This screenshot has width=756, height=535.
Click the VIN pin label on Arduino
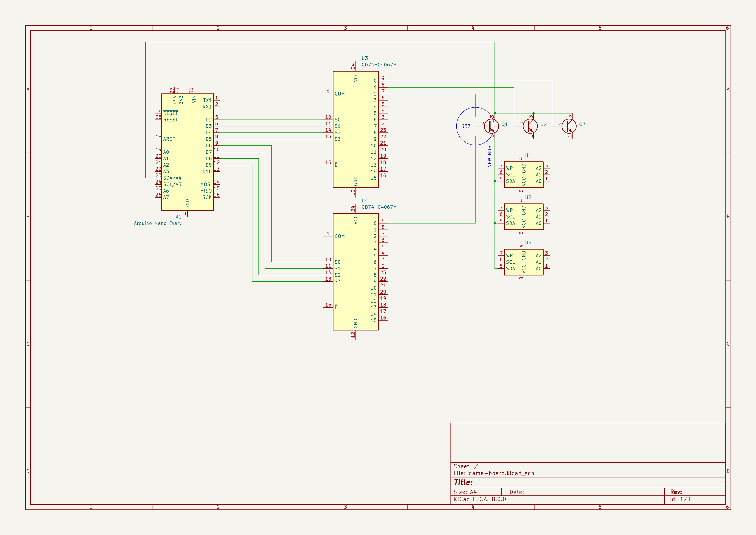[194, 99]
